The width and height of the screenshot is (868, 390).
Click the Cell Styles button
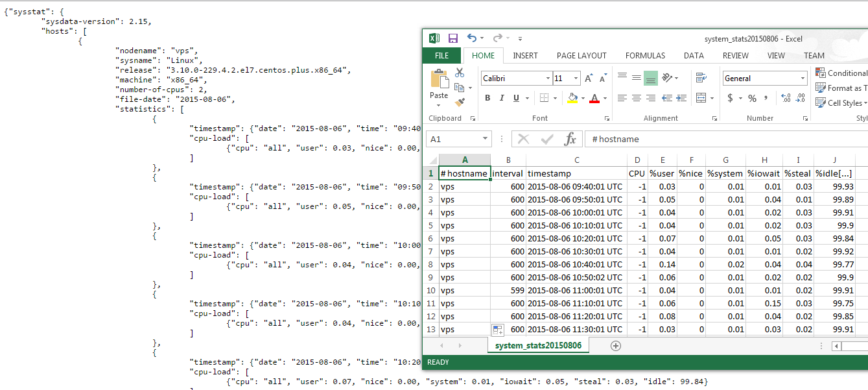pos(841,103)
